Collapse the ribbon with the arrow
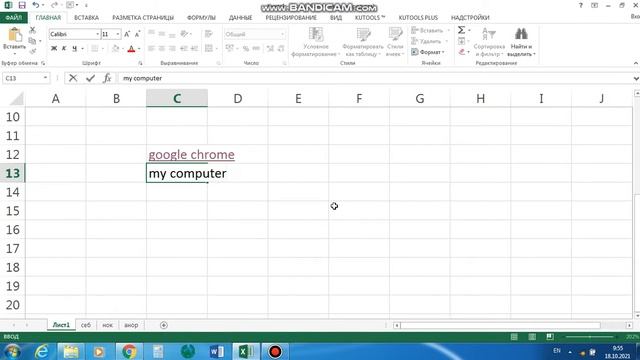Image resolution: width=640 pixels, height=360 pixels. [x=636, y=63]
